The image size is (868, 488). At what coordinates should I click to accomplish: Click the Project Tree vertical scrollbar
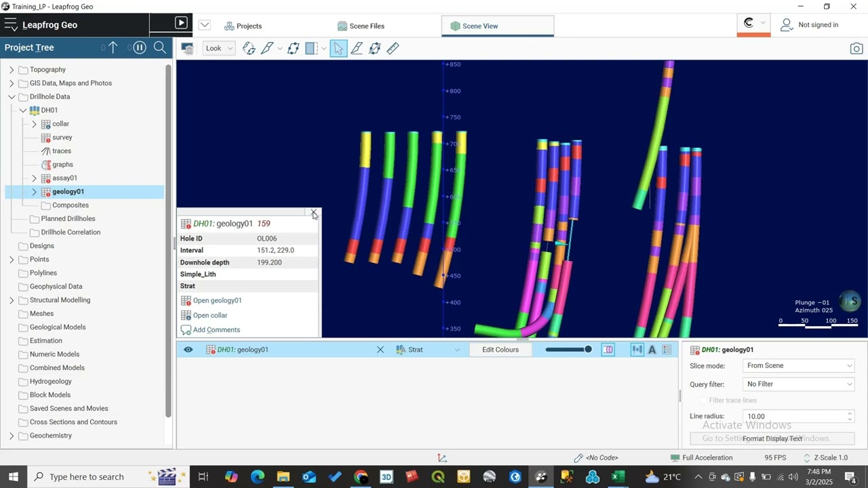click(x=168, y=241)
